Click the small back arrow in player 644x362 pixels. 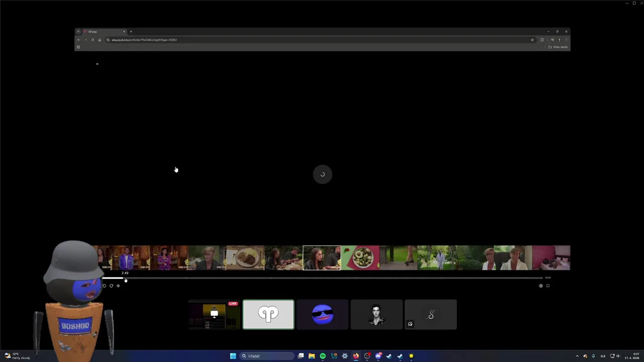point(98,64)
